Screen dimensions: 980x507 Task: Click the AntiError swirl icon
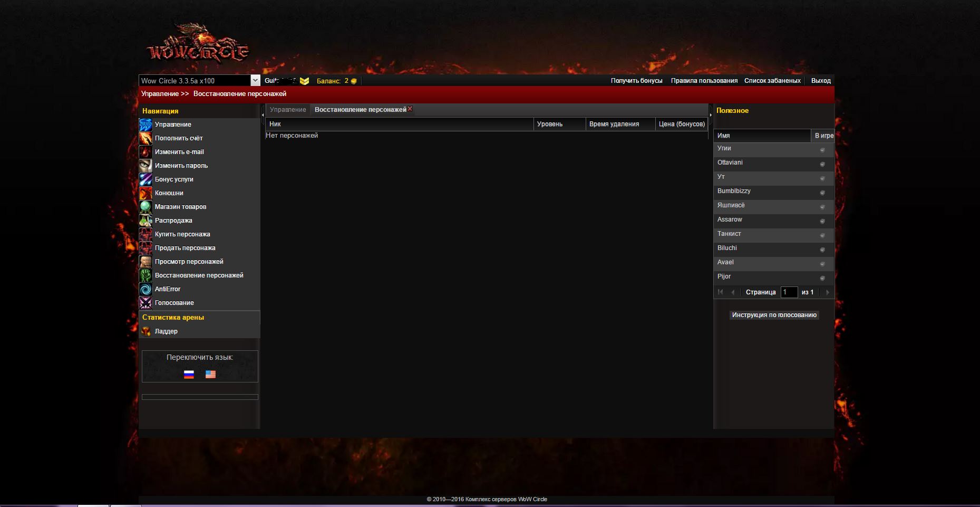coord(145,289)
